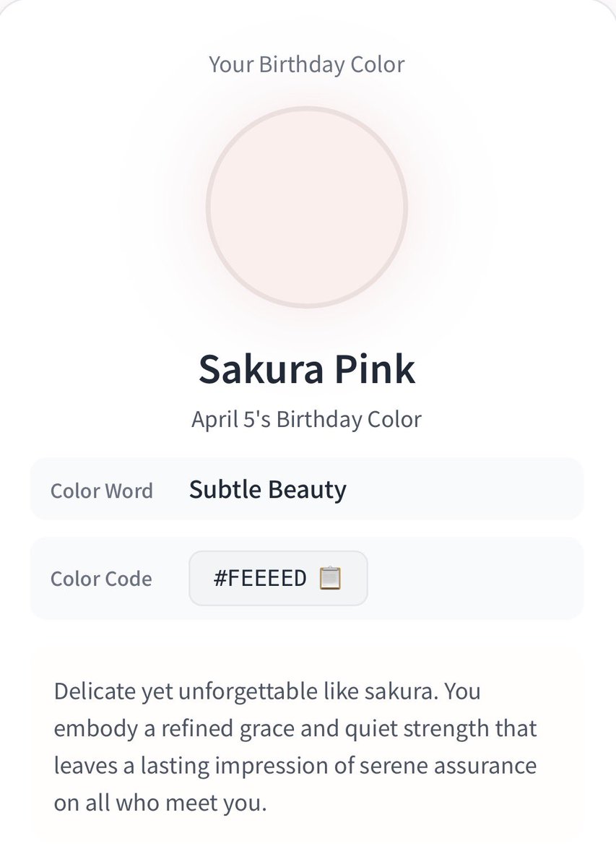Click the Your Birthday Color heading
Image resolution: width=616 pixels, height=867 pixels.
pos(307,64)
